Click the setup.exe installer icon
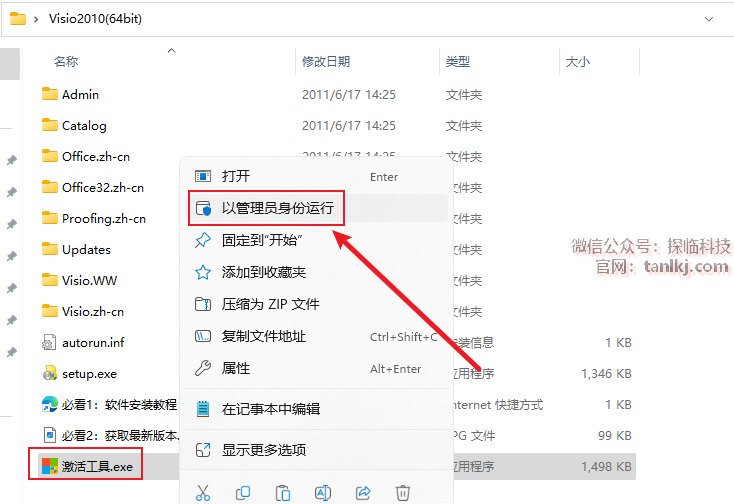This screenshot has width=734, height=504. pyautogui.click(x=50, y=373)
